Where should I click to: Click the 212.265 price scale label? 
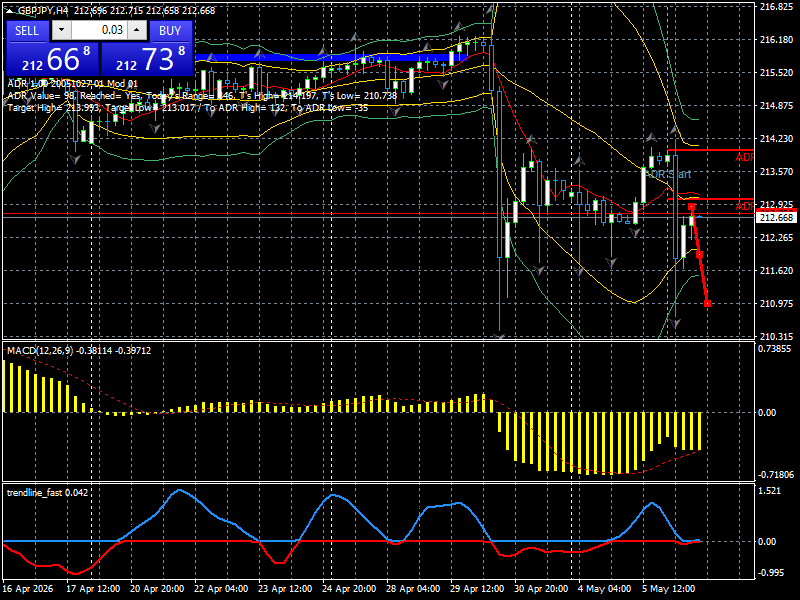777,238
